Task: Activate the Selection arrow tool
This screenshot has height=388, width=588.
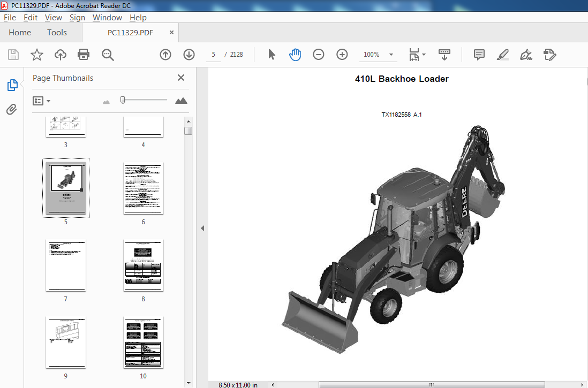Action: (x=272, y=55)
